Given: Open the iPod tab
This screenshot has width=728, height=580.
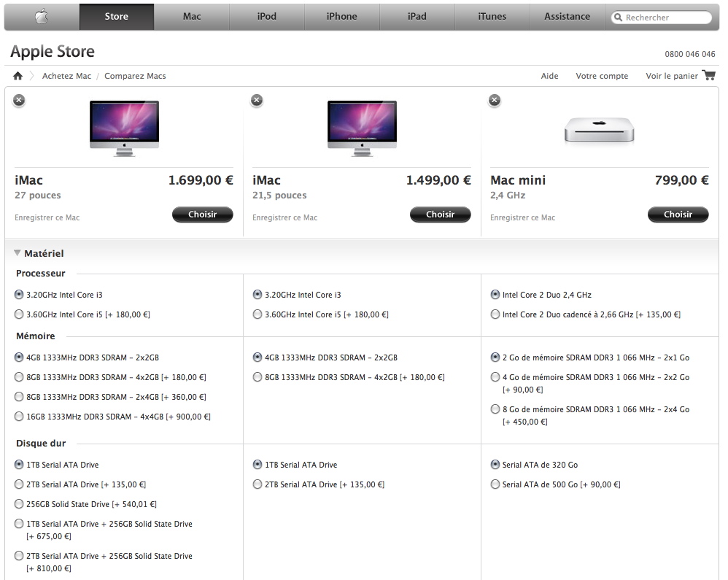Looking at the screenshot, I should coord(267,17).
